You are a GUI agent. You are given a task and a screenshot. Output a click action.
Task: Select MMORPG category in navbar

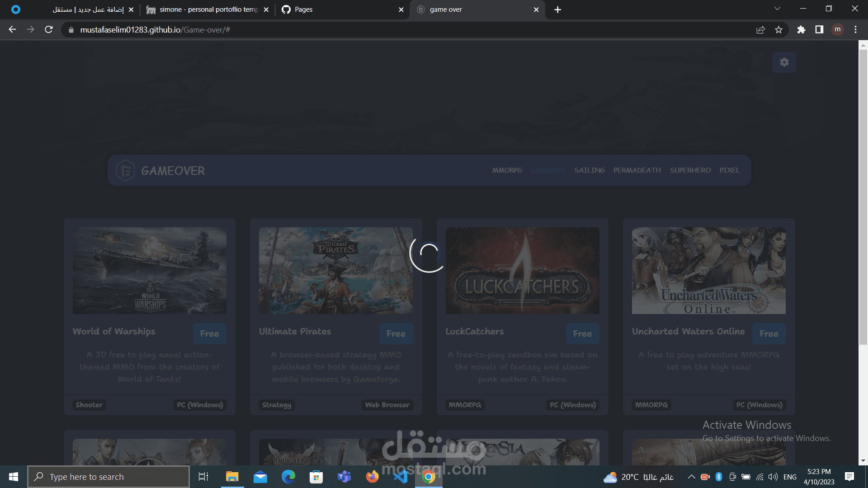(507, 170)
